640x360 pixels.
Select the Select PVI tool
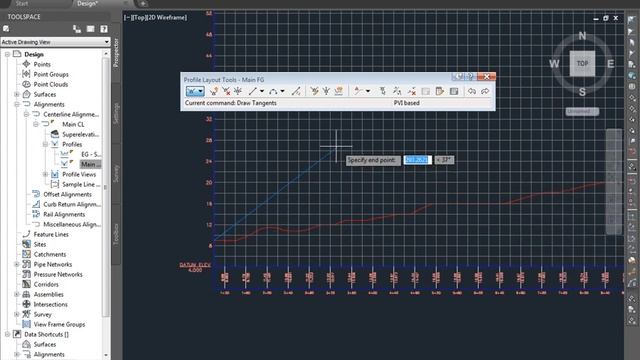pos(382,91)
